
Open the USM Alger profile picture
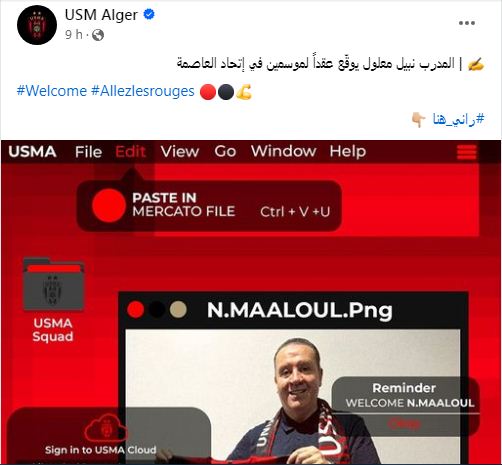(x=37, y=25)
